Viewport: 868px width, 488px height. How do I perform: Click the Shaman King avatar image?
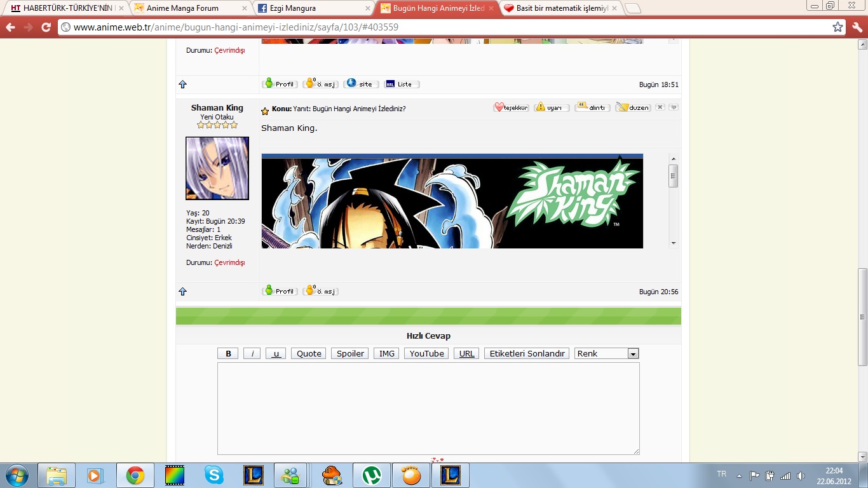217,168
